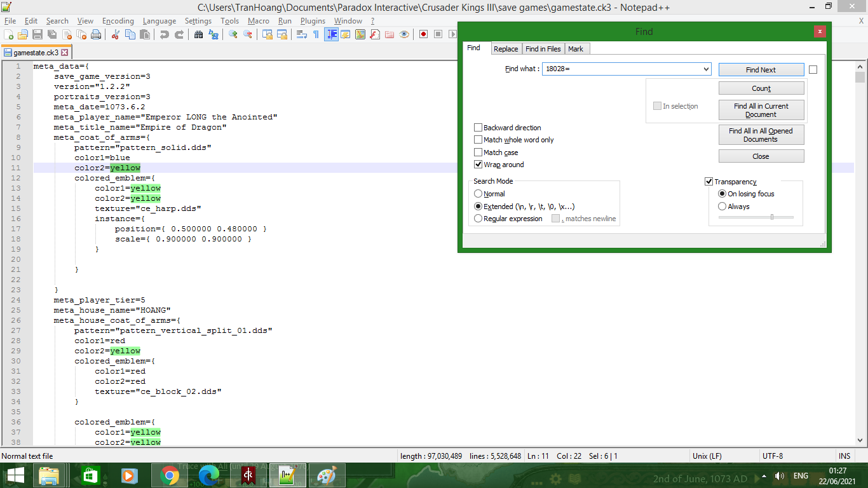Tick the checkbox beside Find Next
Screen dimensions: 868x488
[x=813, y=70]
